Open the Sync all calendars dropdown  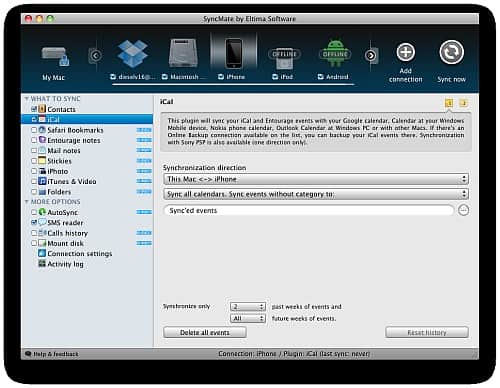click(316, 194)
